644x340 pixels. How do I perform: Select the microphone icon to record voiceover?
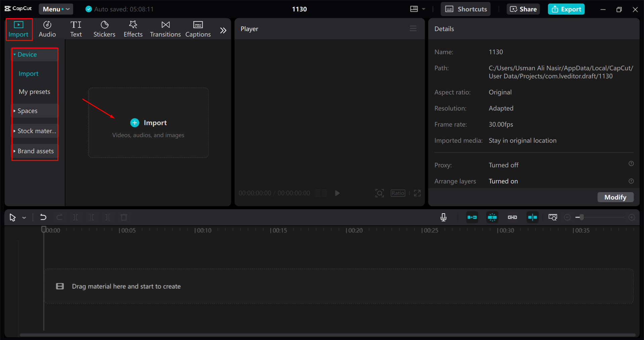443,217
